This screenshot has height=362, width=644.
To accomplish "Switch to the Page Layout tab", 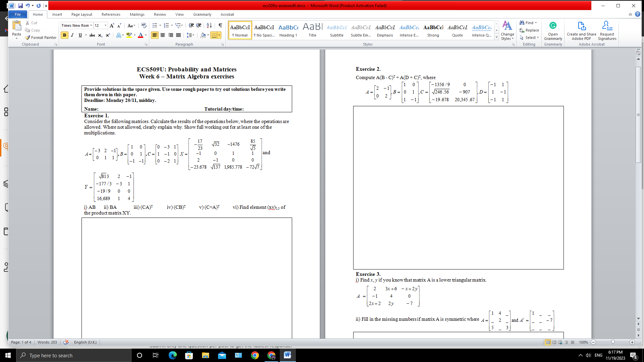I will [82, 14].
